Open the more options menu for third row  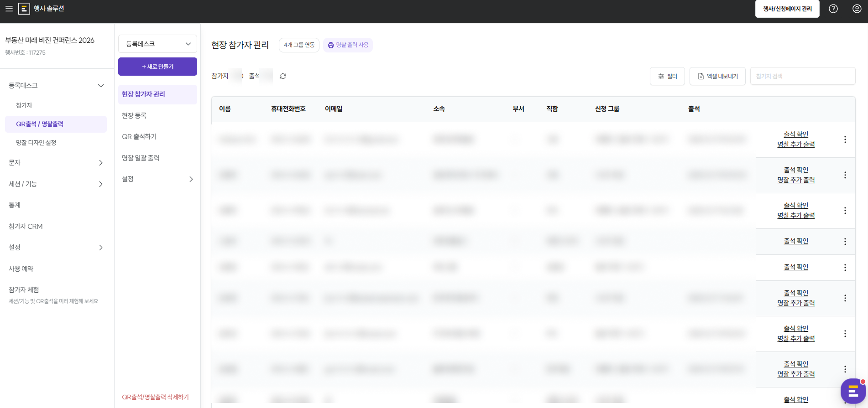click(x=845, y=211)
